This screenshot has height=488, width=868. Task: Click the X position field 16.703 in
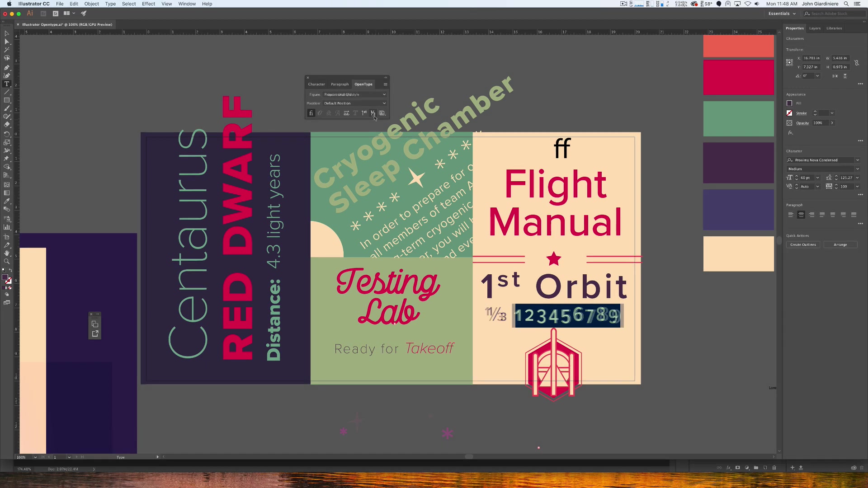[x=812, y=58]
